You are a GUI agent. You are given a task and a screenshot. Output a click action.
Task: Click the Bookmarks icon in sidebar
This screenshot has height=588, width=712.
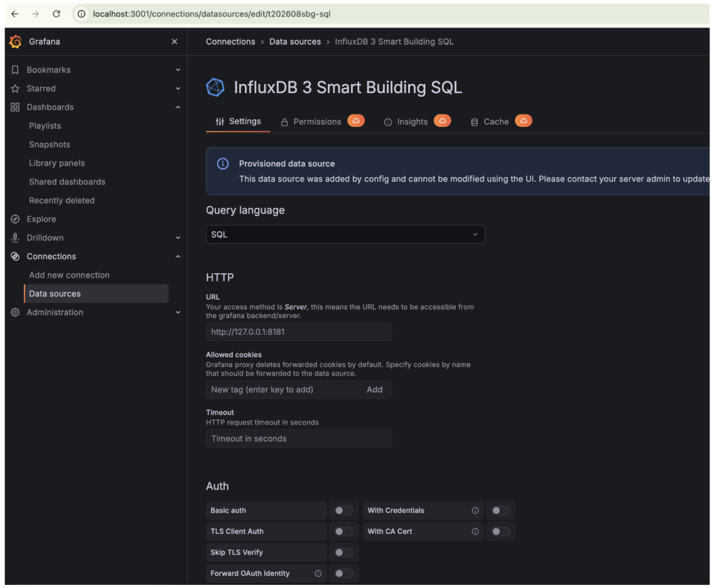(15, 70)
